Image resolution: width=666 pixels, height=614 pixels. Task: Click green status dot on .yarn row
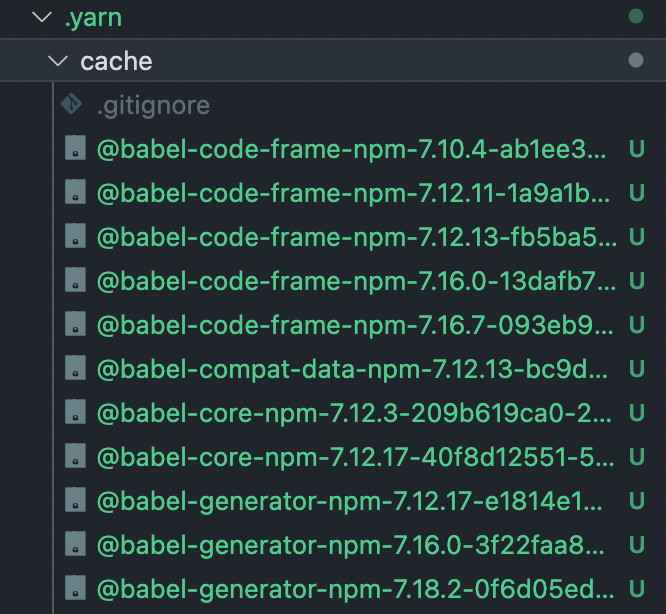coord(636,17)
